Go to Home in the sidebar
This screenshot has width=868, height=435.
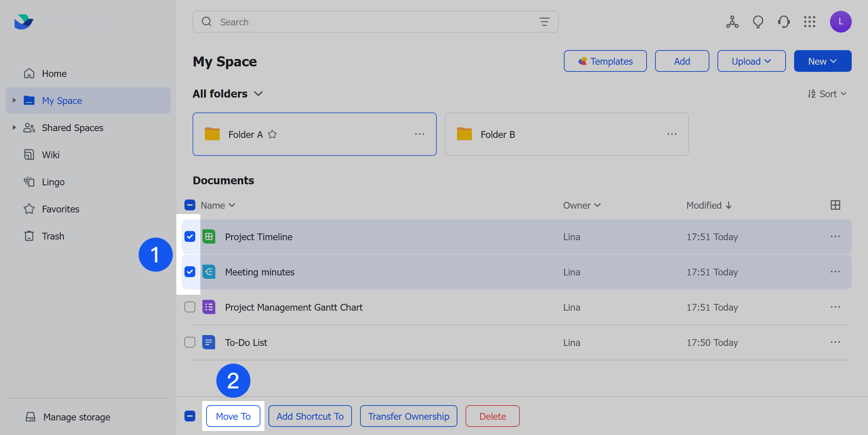click(x=54, y=73)
